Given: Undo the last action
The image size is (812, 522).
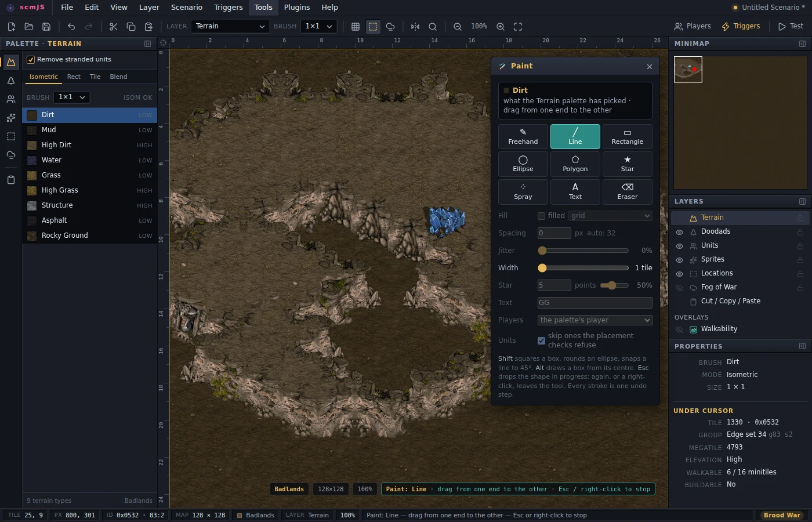Looking at the screenshot, I should [x=71, y=27].
